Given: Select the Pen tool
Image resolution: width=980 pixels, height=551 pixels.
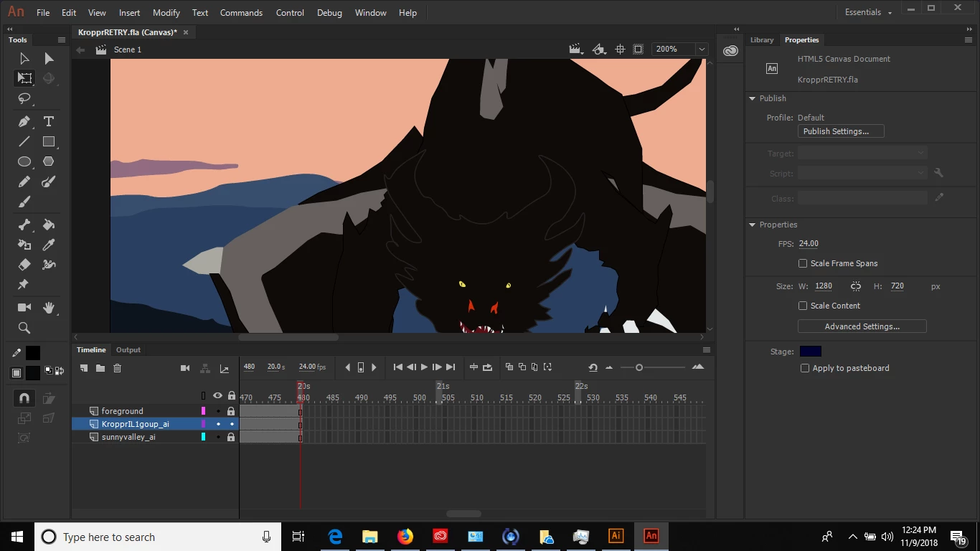Looking at the screenshot, I should coord(24,121).
